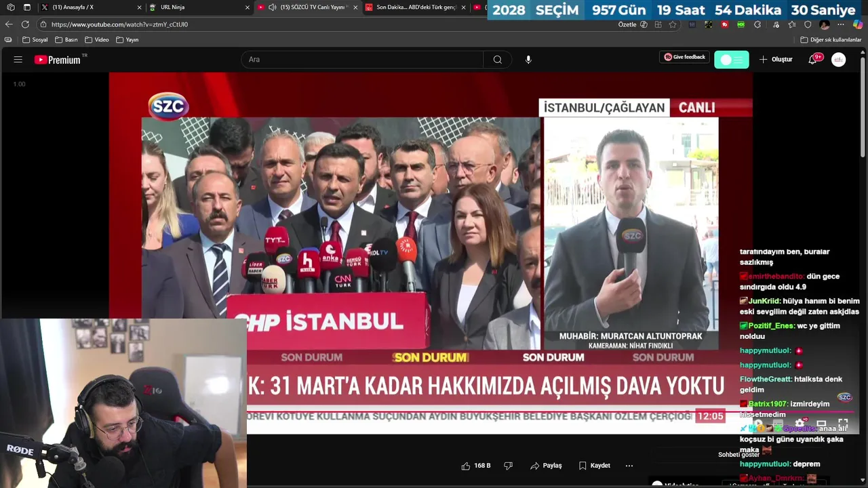The height and width of the screenshot is (488, 868).
Task: Open the browser Extensions puzzle icon
Action: point(757,24)
